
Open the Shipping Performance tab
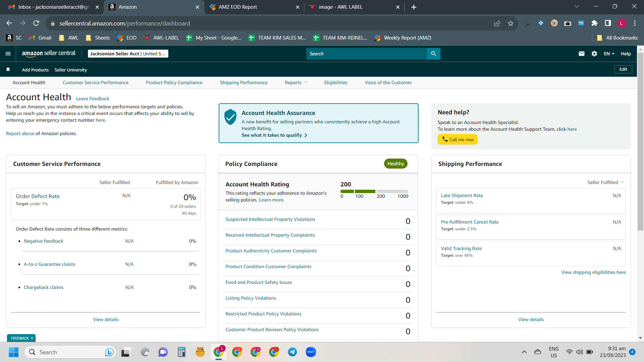tap(244, 82)
